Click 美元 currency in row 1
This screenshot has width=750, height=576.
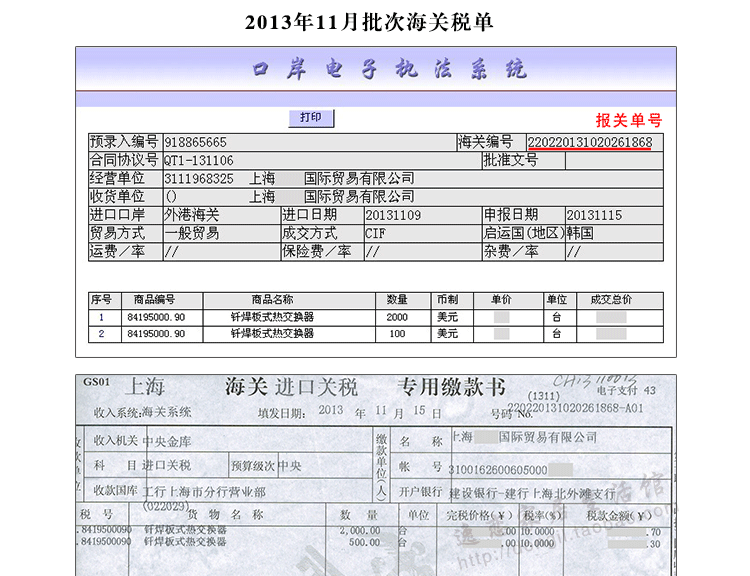click(447, 317)
